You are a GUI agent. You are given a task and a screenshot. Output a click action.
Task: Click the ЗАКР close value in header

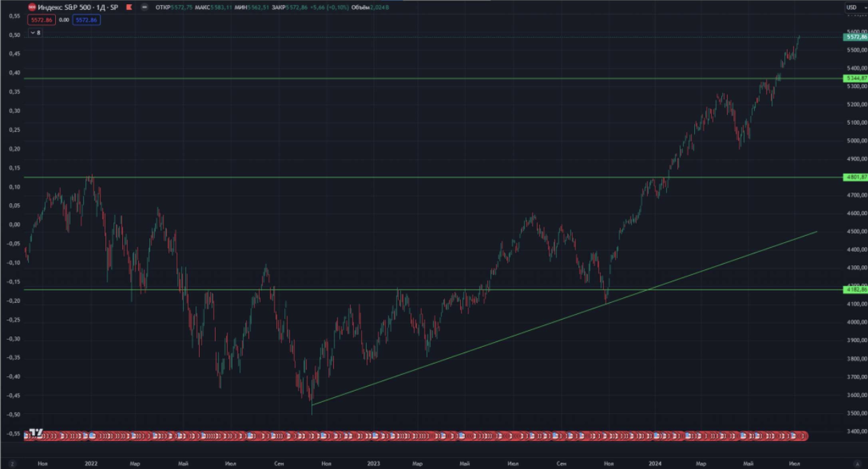(298, 7)
